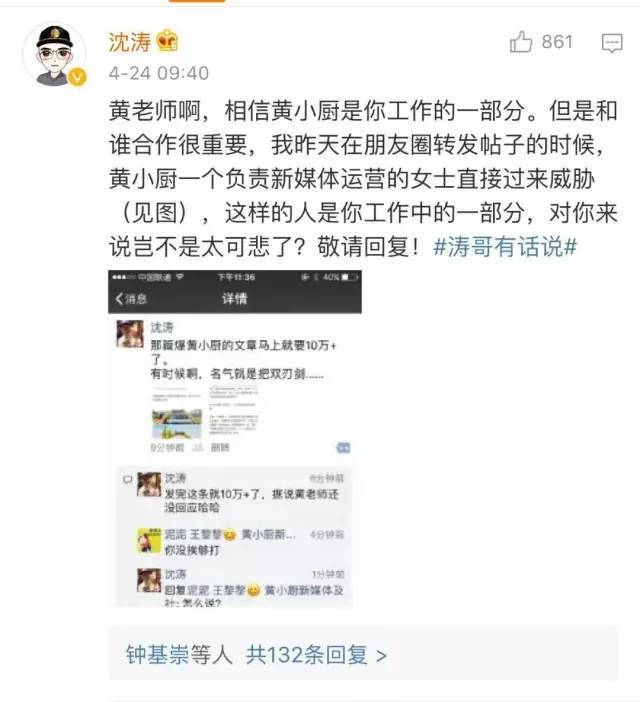Open 沈涛's profile avatar
Image resolution: width=640 pixels, height=702 pixels.
[55, 54]
